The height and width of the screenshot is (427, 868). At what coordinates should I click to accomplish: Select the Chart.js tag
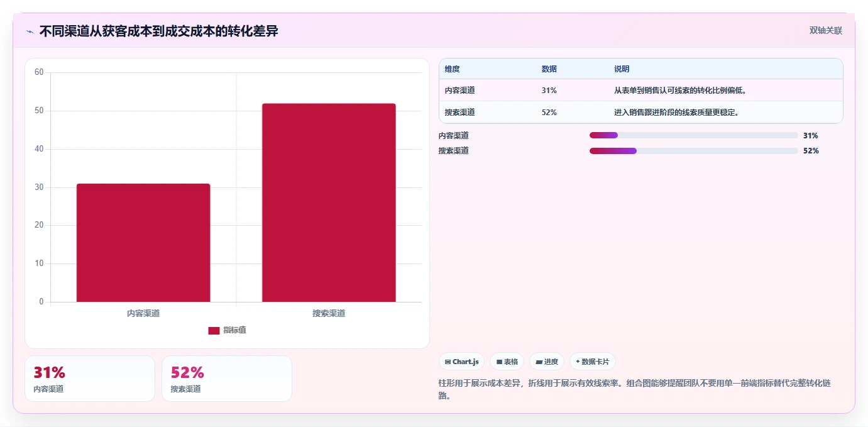(x=461, y=362)
